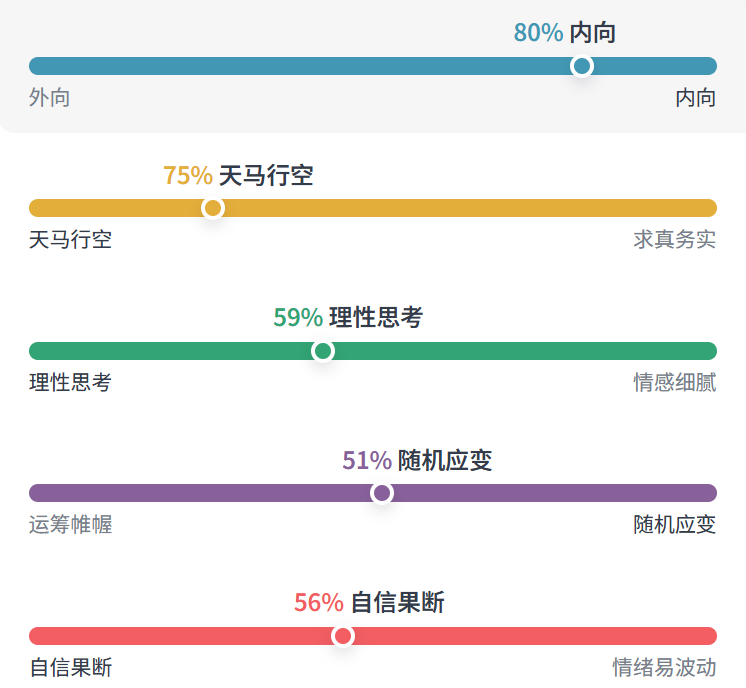Click the 75% 天马行空 heading
Image resolution: width=746 pixels, height=688 pixels.
tap(238, 176)
